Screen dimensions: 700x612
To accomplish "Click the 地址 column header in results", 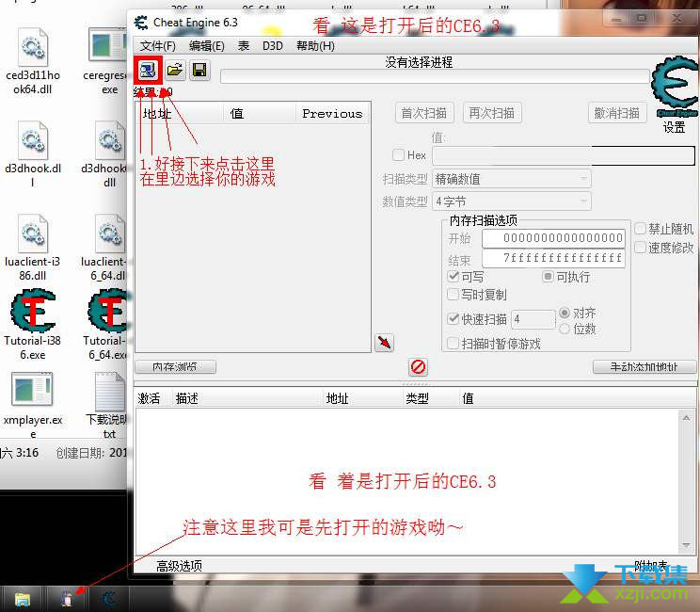I will click(180, 114).
